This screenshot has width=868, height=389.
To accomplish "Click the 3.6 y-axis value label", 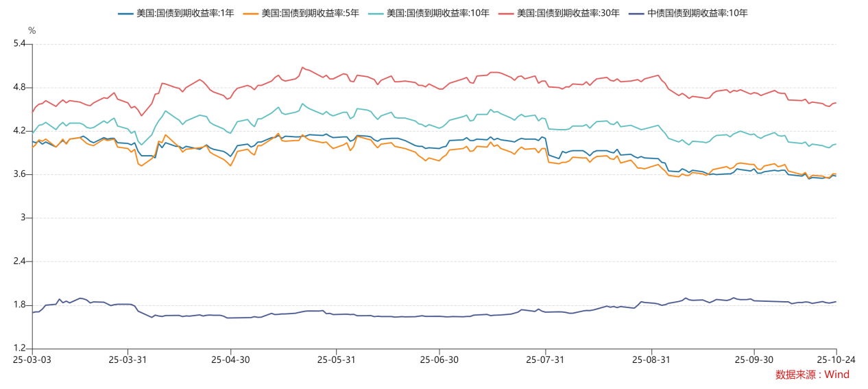I will coord(19,174).
